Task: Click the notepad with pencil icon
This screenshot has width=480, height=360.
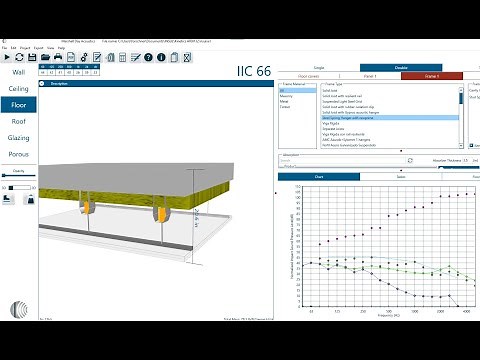Action: [97, 57]
